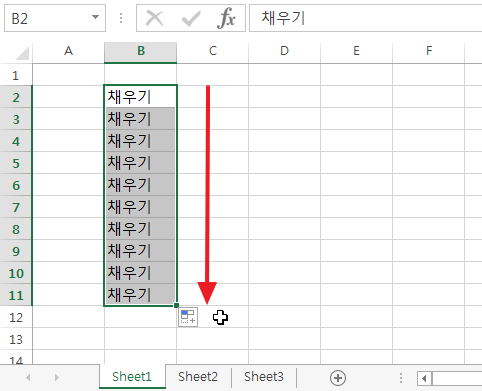
Task: Click cell B4 containing 채우기
Action: (140, 141)
